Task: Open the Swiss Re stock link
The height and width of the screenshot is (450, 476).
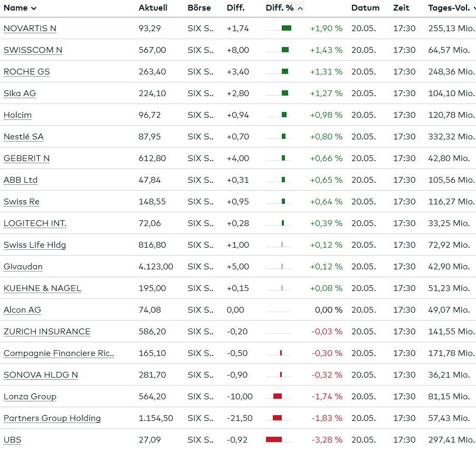Action: (22, 201)
